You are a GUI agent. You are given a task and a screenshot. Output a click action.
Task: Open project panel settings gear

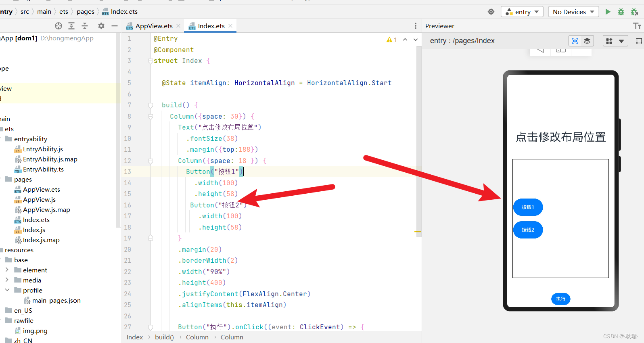point(101,26)
